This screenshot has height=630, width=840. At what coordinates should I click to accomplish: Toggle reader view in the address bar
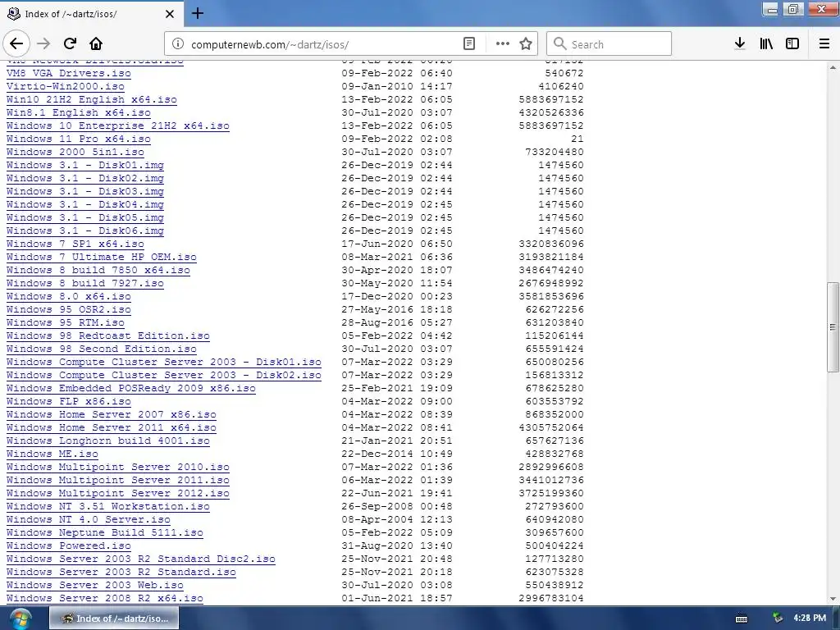pos(468,44)
